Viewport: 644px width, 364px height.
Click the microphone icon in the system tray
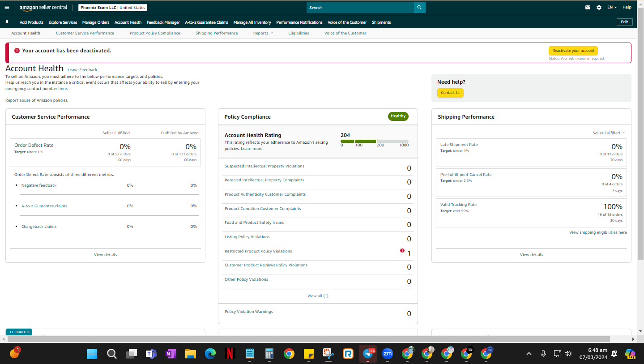point(543,354)
